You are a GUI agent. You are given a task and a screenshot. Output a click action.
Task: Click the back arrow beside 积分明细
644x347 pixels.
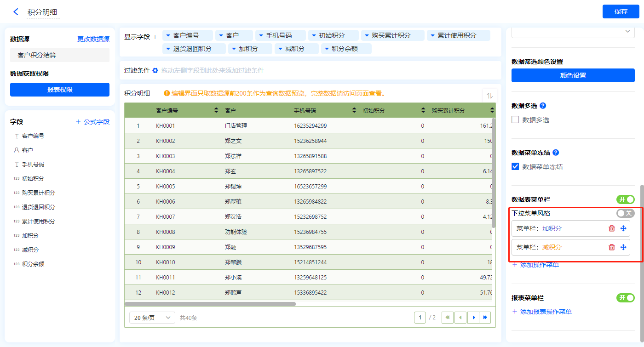(x=16, y=12)
